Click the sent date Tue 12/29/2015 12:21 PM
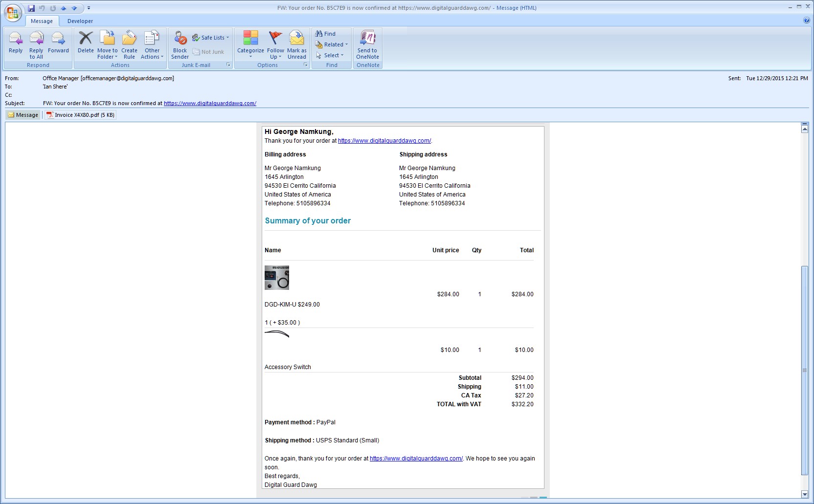814x504 pixels. click(777, 78)
